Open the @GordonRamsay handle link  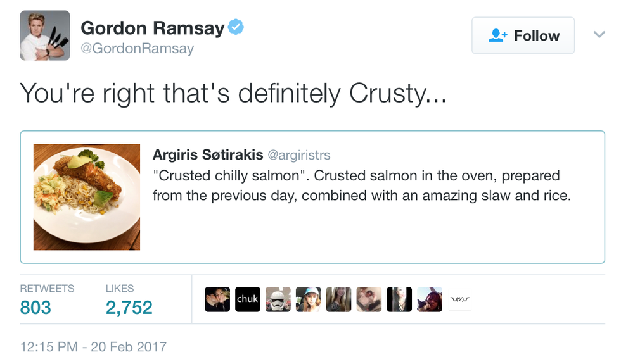(137, 49)
